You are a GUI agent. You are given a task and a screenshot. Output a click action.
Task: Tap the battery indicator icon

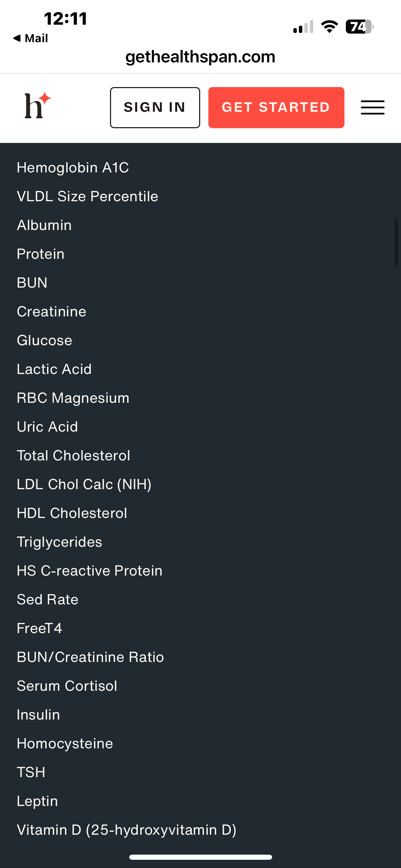360,27
